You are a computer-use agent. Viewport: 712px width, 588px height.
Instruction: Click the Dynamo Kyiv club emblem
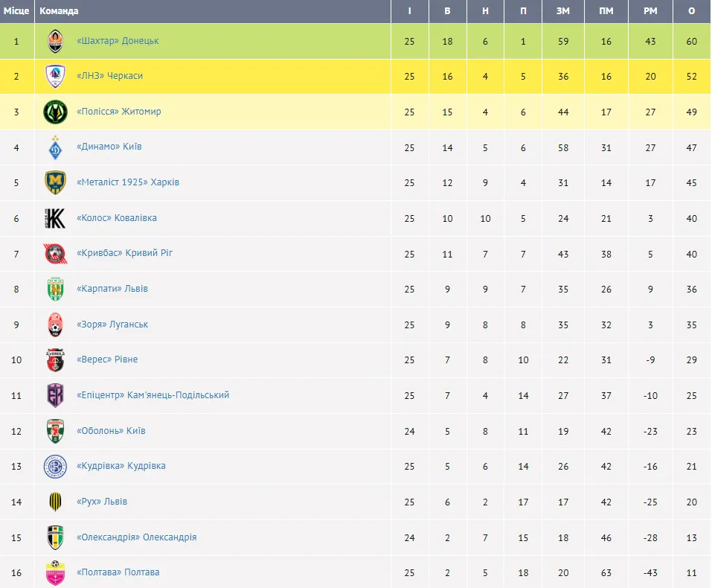tap(55, 147)
